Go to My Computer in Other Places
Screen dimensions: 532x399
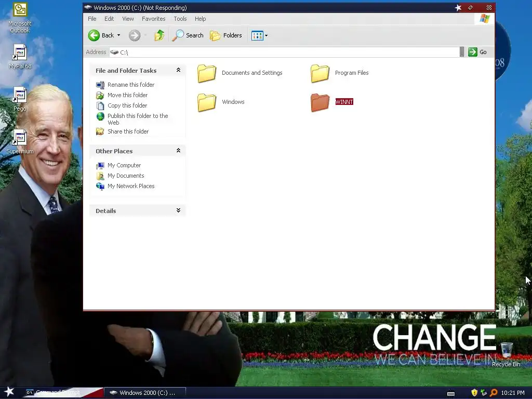pos(124,165)
